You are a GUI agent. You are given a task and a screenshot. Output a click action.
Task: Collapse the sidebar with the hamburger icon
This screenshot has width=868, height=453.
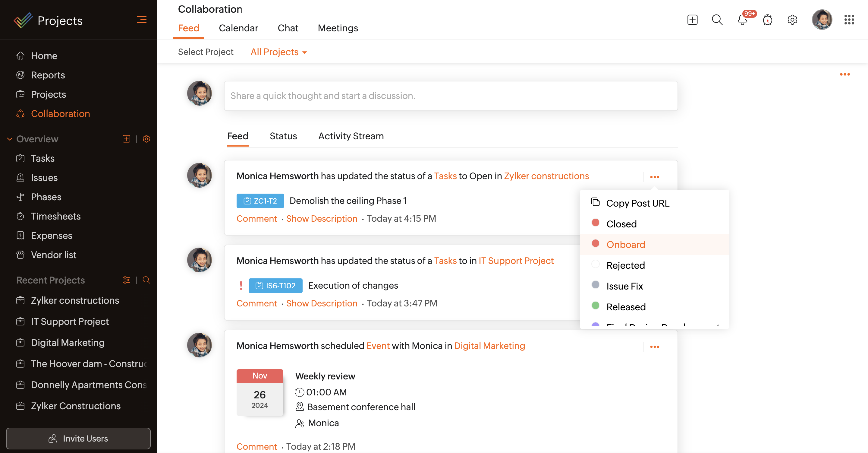click(142, 20)
